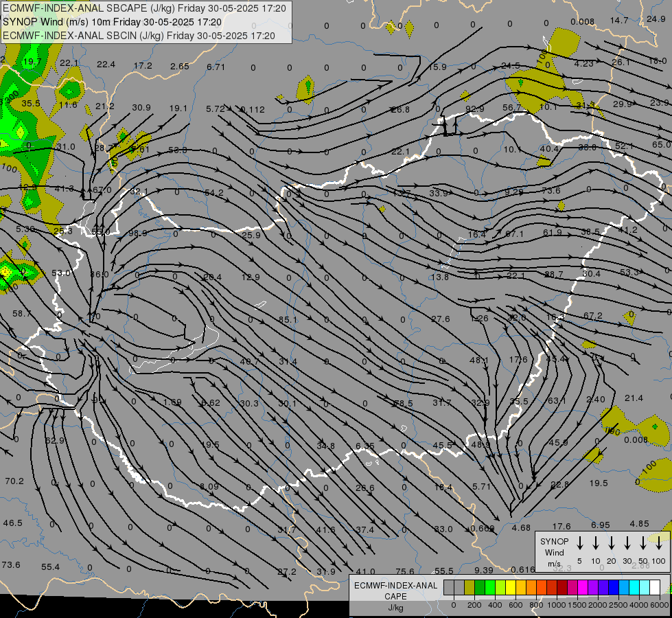This screenshot has width=672, height=618.
Task: Click the map value 78.5
Action: click(x=404, y=403)
